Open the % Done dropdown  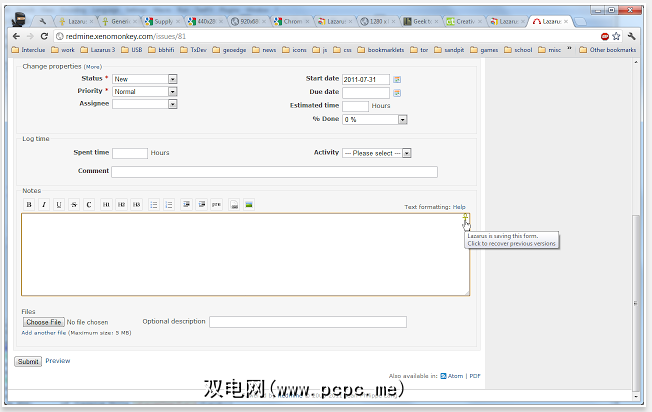click(x=374, y=120)
